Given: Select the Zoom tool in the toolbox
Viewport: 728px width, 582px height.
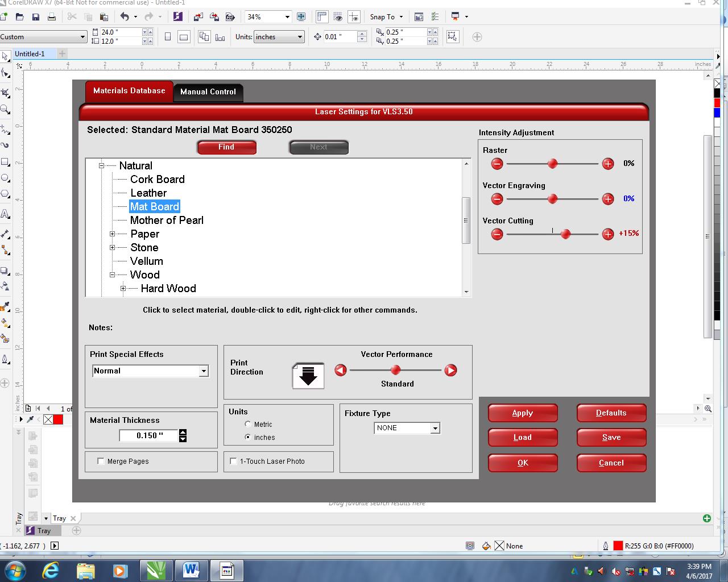Looking at the screenshot, I should 5,109.
